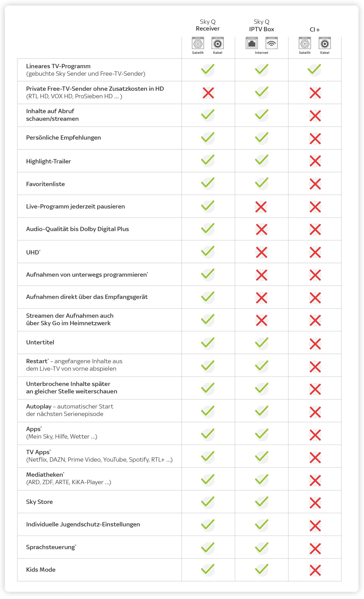The image size is (364, 599).
Task: Click Sky Q Receiver's checkmark for Kids Mode
Action: pos(208,570)
